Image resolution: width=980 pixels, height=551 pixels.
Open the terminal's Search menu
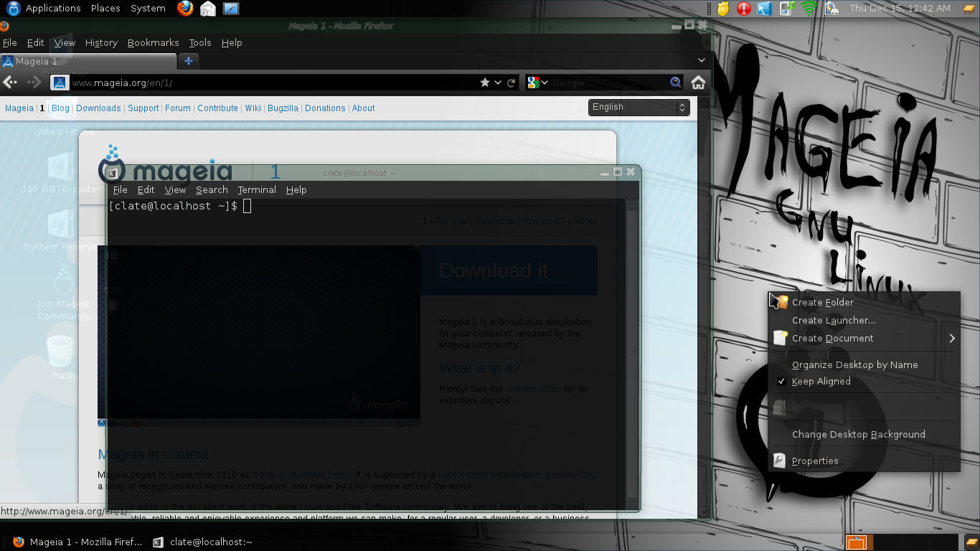tap(212, 190)
